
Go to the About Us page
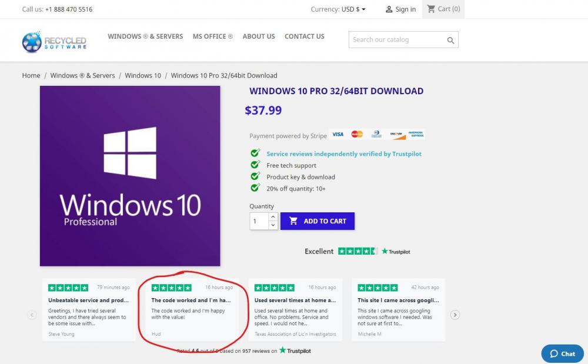259,36
